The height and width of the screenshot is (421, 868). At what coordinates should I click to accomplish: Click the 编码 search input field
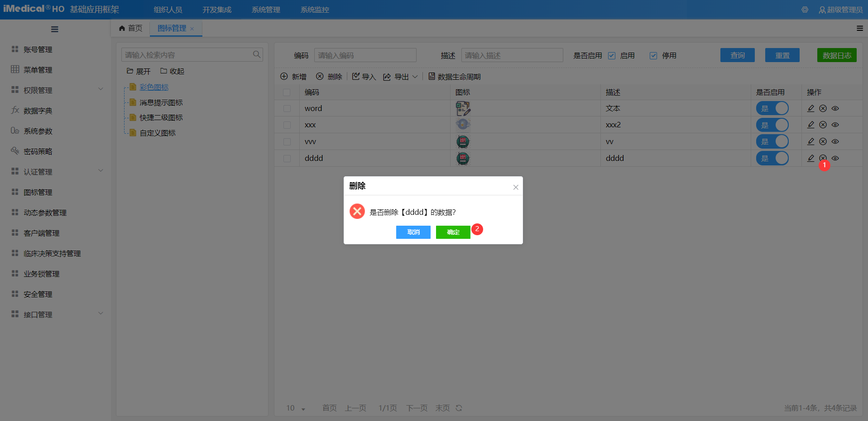click(x=365, y=55)
